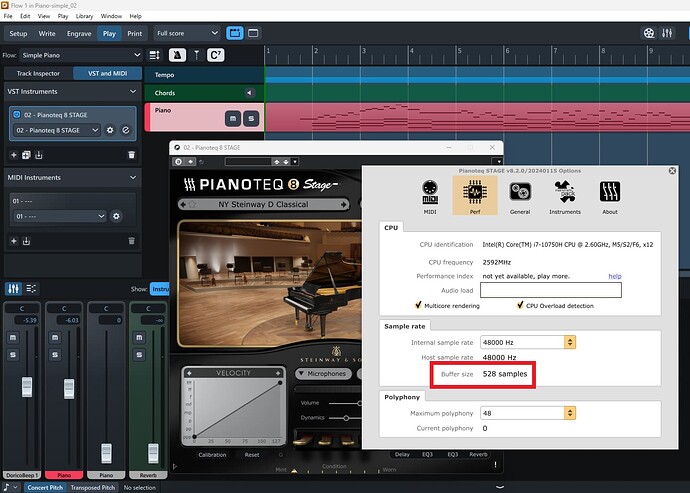Open the Microphones dropdown in Pianoteq
Image resolution: width=690 pixels, height=493 pixels.
pyautogui.click(x=323, y=373)
